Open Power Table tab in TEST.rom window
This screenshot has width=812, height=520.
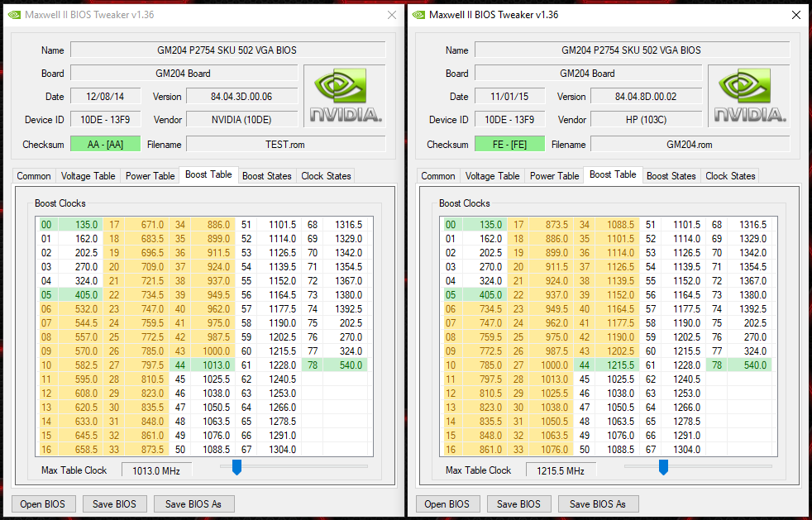[x=150, y=176]
